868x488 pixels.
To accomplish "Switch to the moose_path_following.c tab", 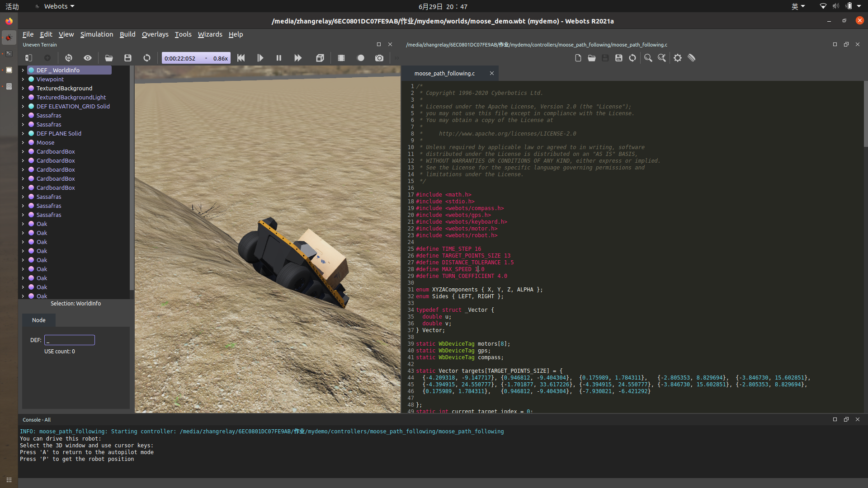I will [443, 73].
